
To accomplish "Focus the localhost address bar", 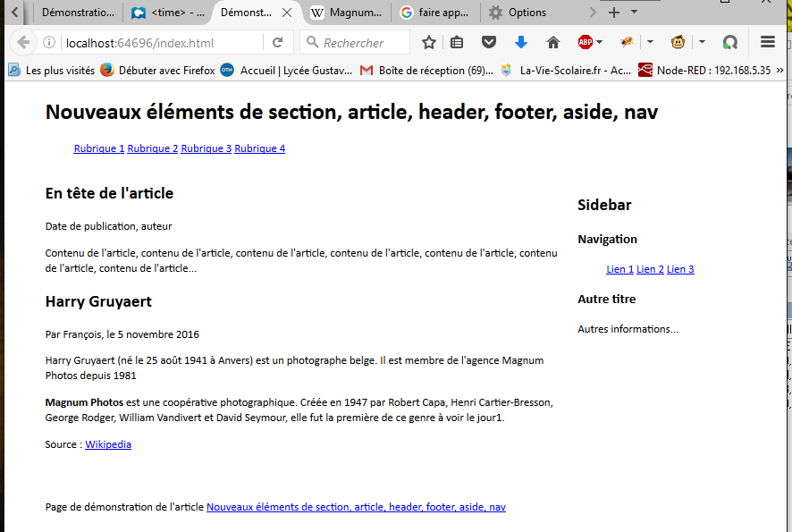I will (x=162, y=43).
